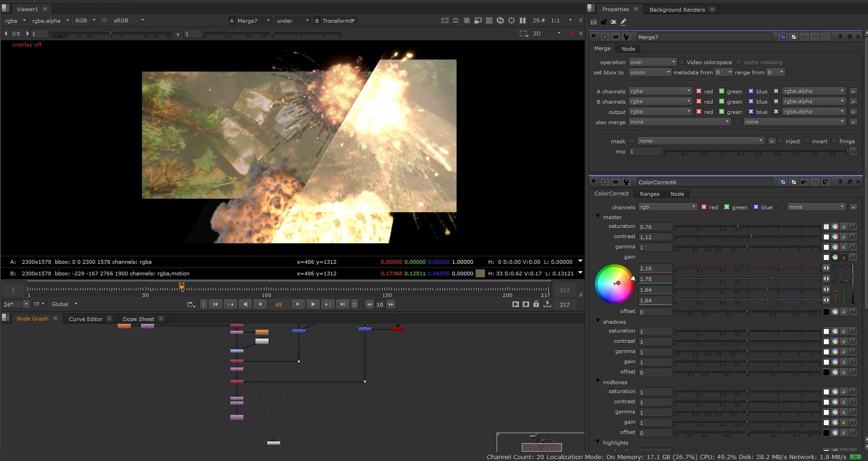The width and height of the screenshot is (868, 461).
Task: Click the pencil edit icon in Properties toolbar
Action: click(624, 22)
